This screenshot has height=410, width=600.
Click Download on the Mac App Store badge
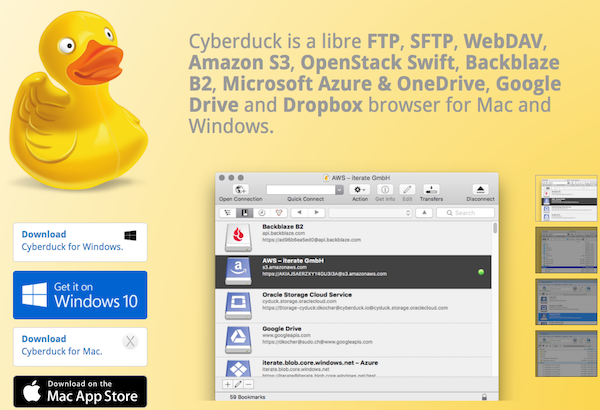tap(80, 391)
